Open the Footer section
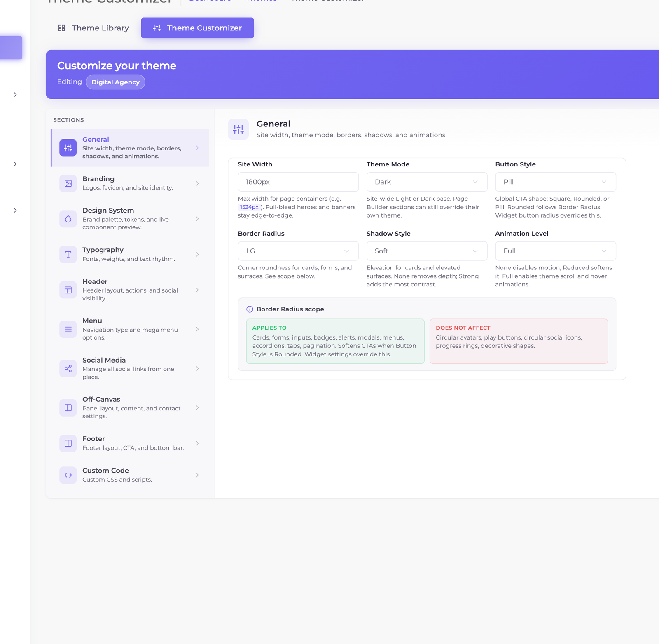The image size is (659, 644). (130, 443)
